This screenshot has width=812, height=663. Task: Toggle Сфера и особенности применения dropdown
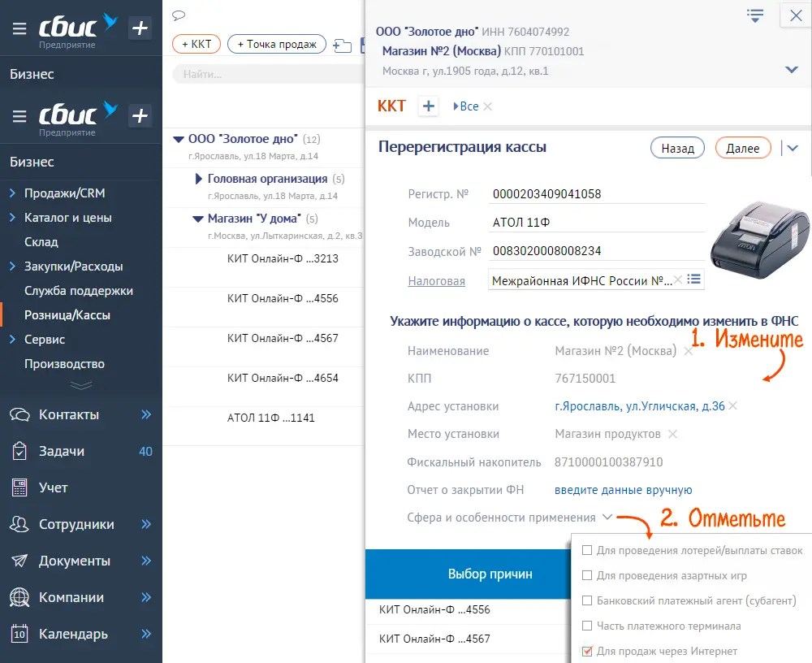(607, 517)
